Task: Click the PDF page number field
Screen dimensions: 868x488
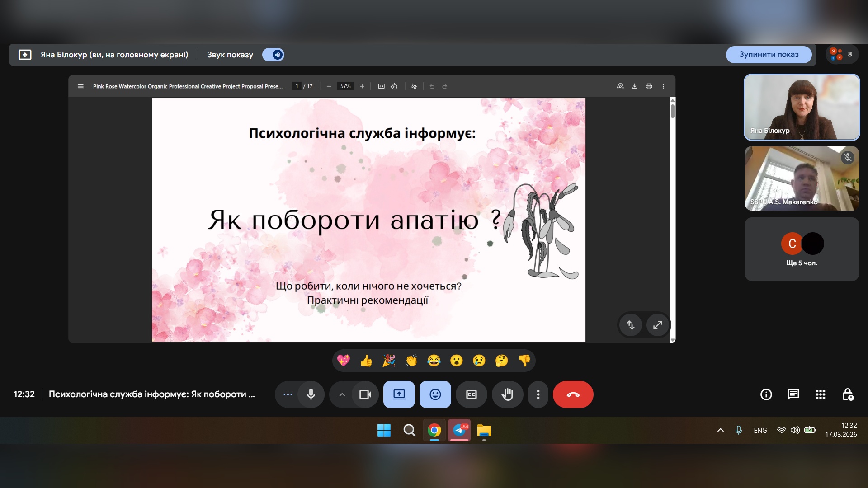Action: tap(297, 86)
